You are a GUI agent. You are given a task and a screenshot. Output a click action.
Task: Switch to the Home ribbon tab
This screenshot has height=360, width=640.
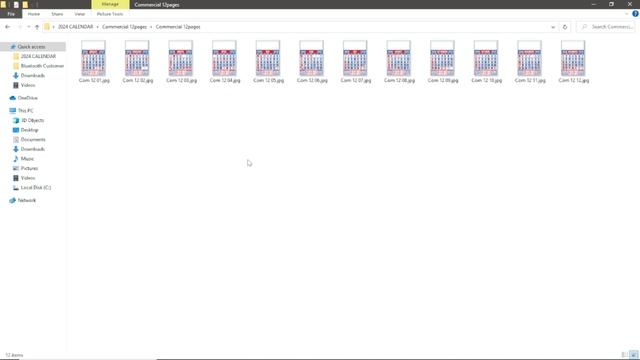(34, 14)
